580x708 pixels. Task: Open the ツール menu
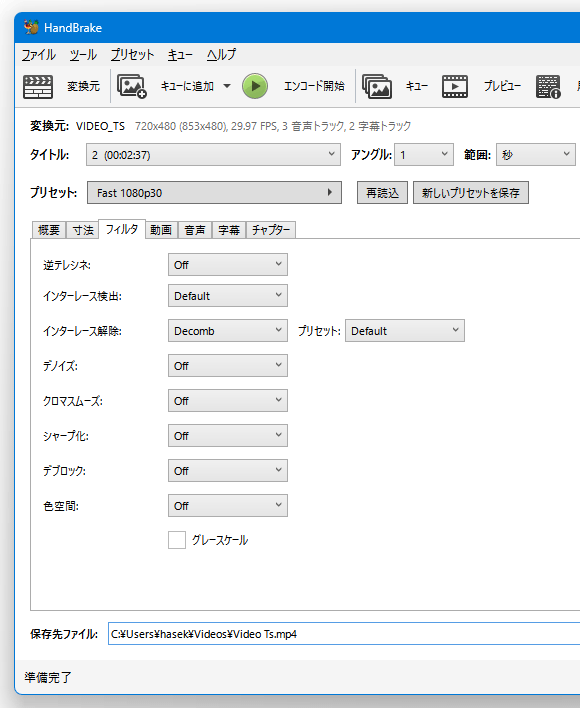point(83,55)
